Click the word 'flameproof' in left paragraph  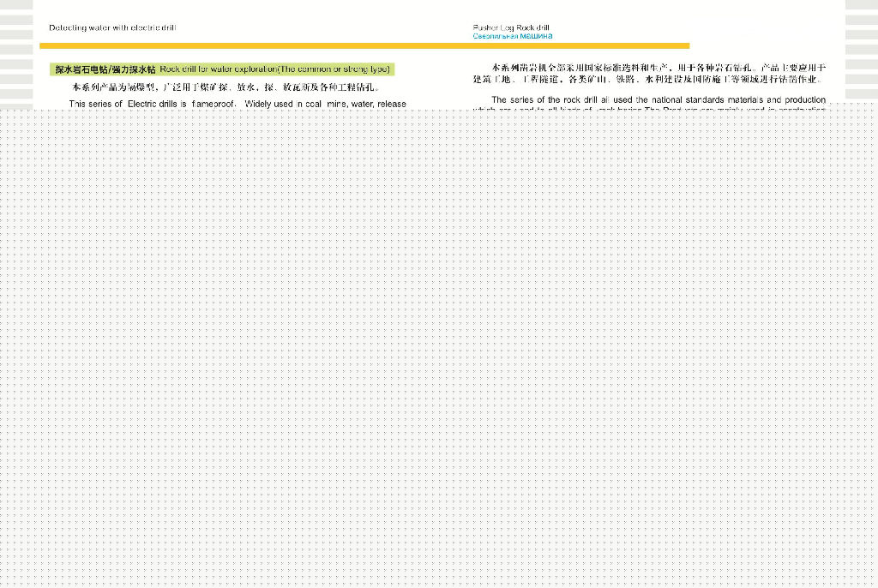click(x=214, y=104)
